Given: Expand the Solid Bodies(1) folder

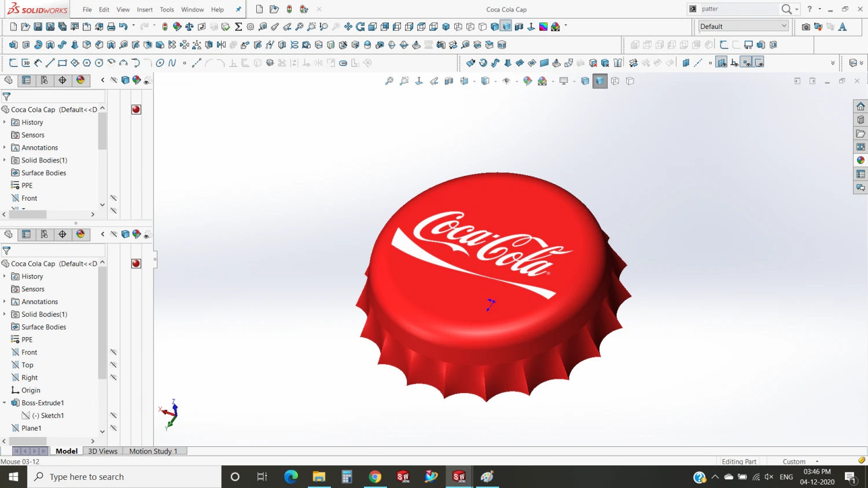Looking at the screenshot, I should (x=5, y=314).
